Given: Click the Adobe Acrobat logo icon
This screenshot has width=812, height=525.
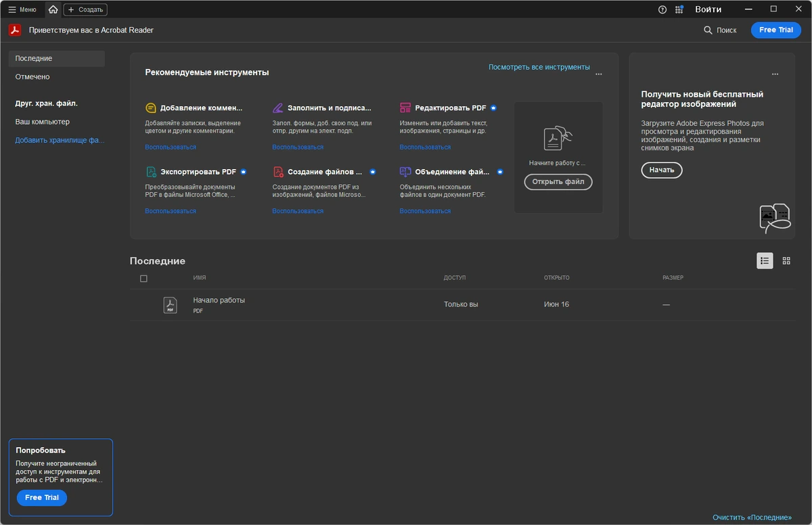Looking at the screenshot, I should [15, 30].
